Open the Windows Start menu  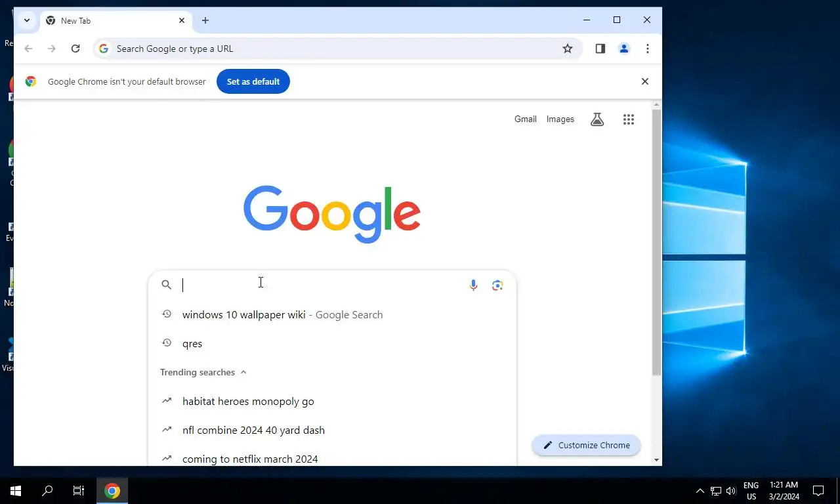(16, 490)
